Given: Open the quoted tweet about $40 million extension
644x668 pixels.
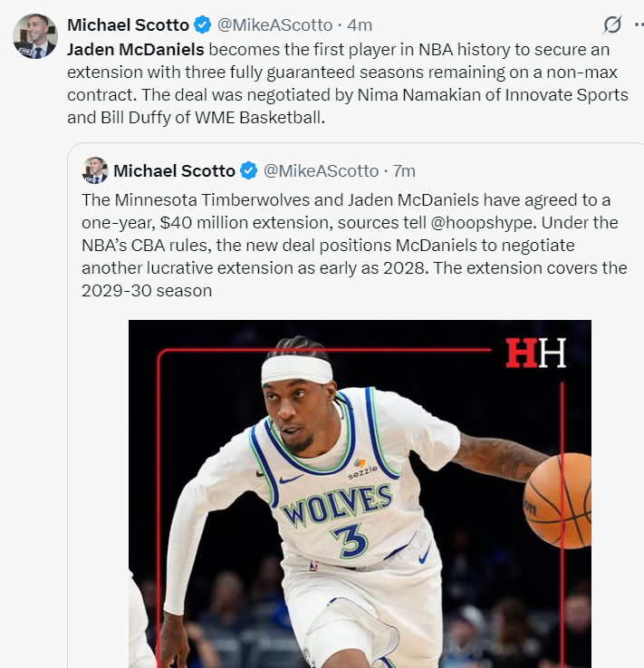Looking at the screenshot, I should [x=355, y=246].
